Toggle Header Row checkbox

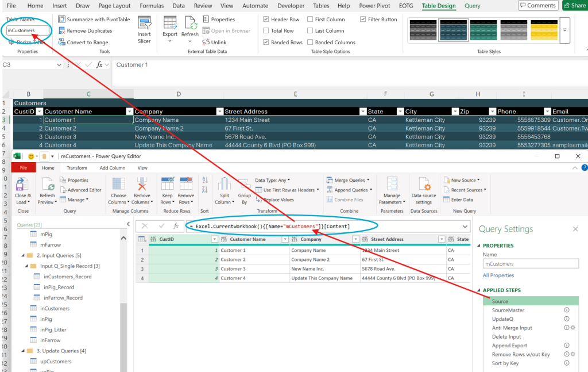tap(266, 19)
